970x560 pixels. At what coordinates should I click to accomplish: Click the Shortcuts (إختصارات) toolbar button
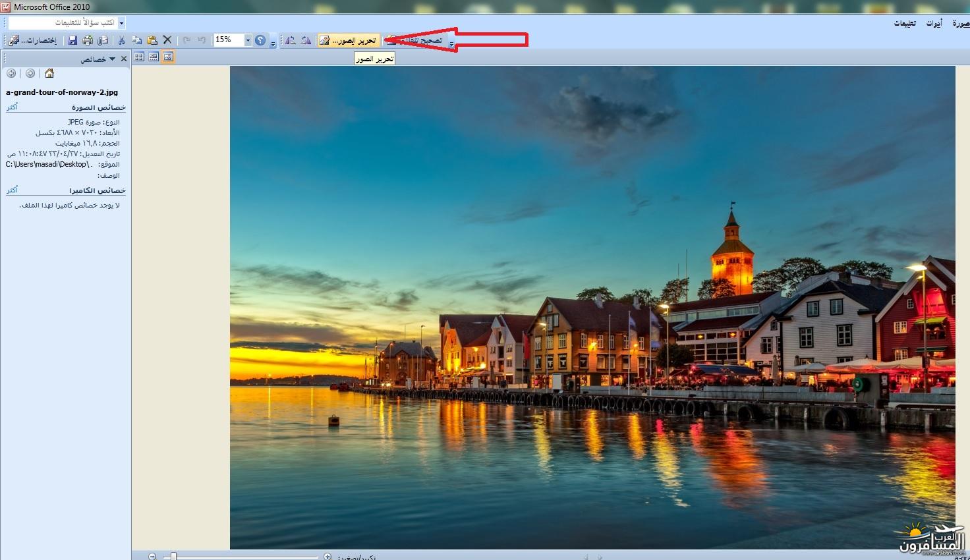(x=33, y=40)
